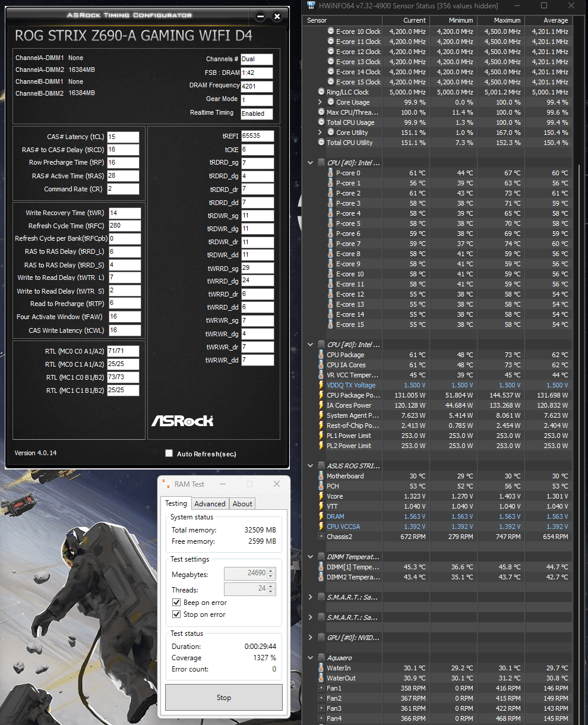Click the lightning icon beside DRAM voltage
This screenshot has width=588, height=725.
coord(321,516)
